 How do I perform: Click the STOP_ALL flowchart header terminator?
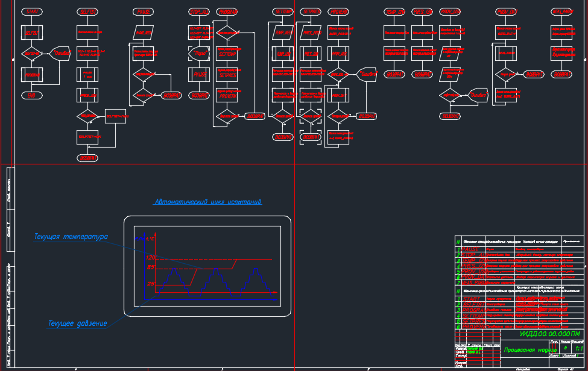199,11
